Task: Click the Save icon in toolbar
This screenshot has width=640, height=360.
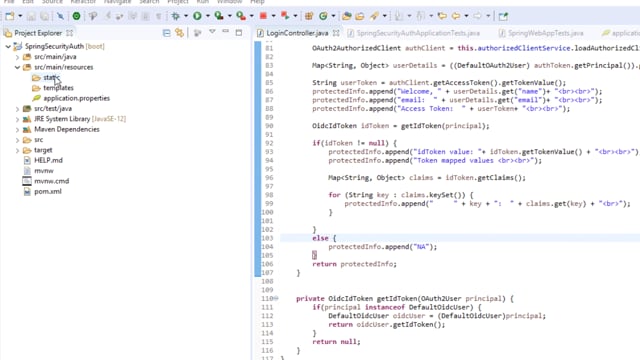Action: [x=31, y=16]
